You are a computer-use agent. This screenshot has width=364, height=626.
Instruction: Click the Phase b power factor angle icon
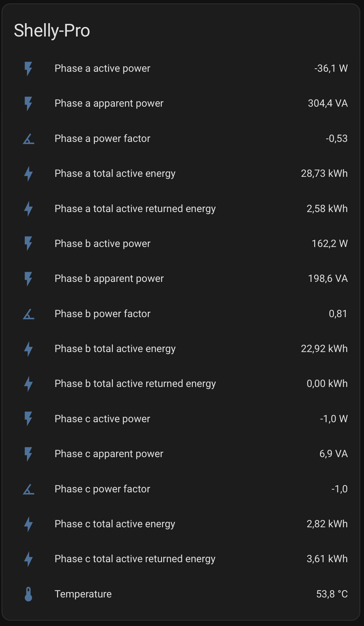[x=29, y=314]
